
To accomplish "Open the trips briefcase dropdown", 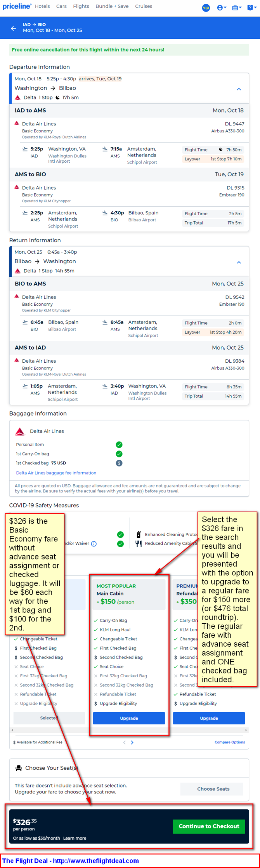I will click(236, 7).
